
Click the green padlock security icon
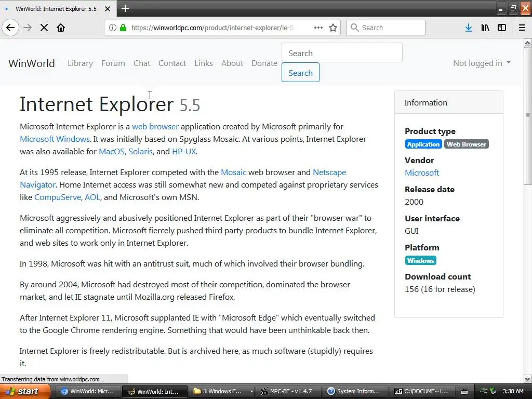[x=123, y=28]
